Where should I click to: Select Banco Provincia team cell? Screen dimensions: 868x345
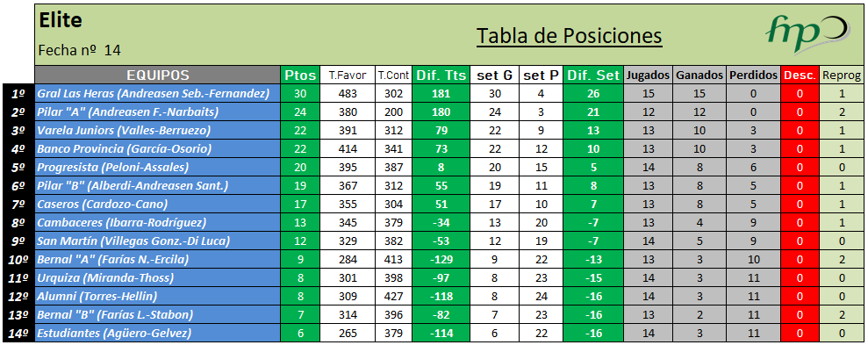click(x=158, y=149)
